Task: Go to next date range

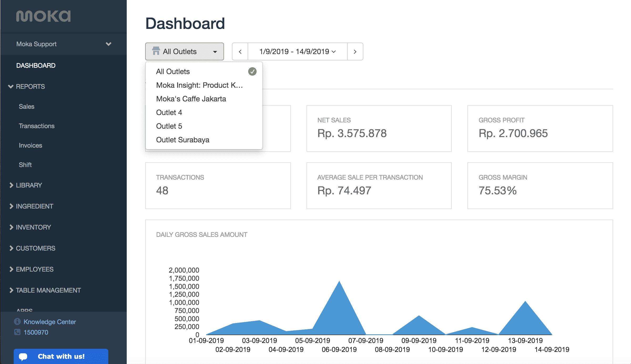Action: (355, 51)
